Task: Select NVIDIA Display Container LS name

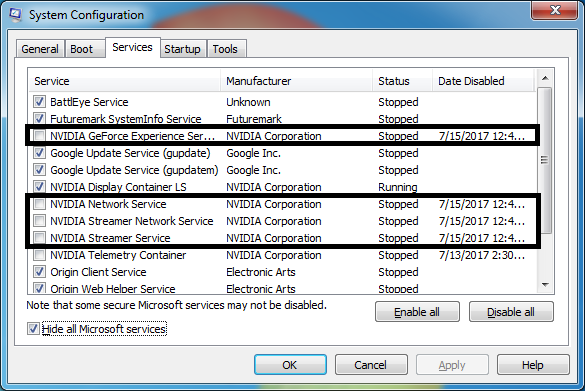Action: pos(118,187)
